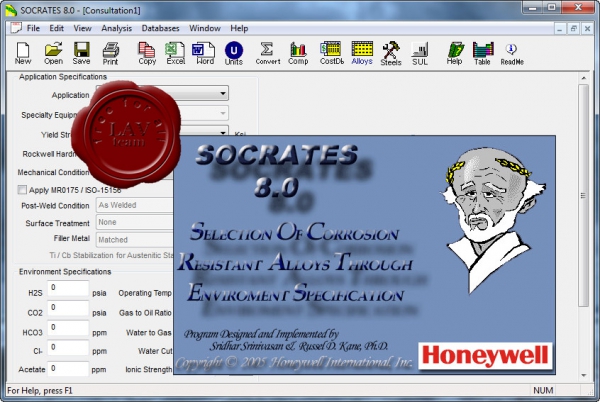The width and height of the screenshot is (600, 402).
Task: Open the Comp toolbar icon
Action: (298, 53)
